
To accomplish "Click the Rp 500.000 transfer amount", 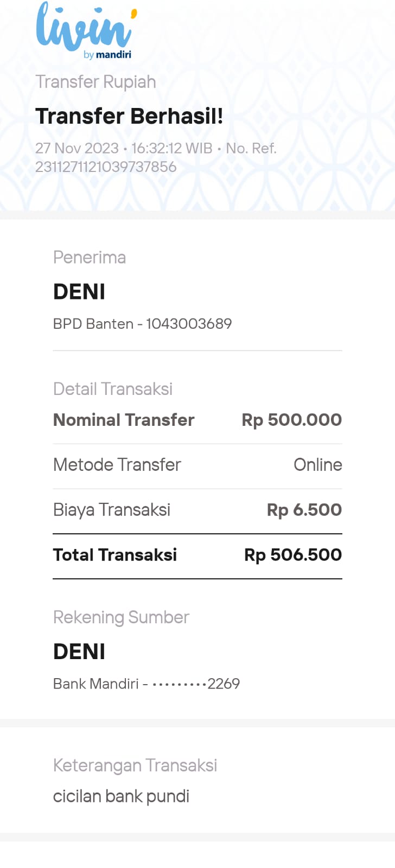I will click(291, 420).
